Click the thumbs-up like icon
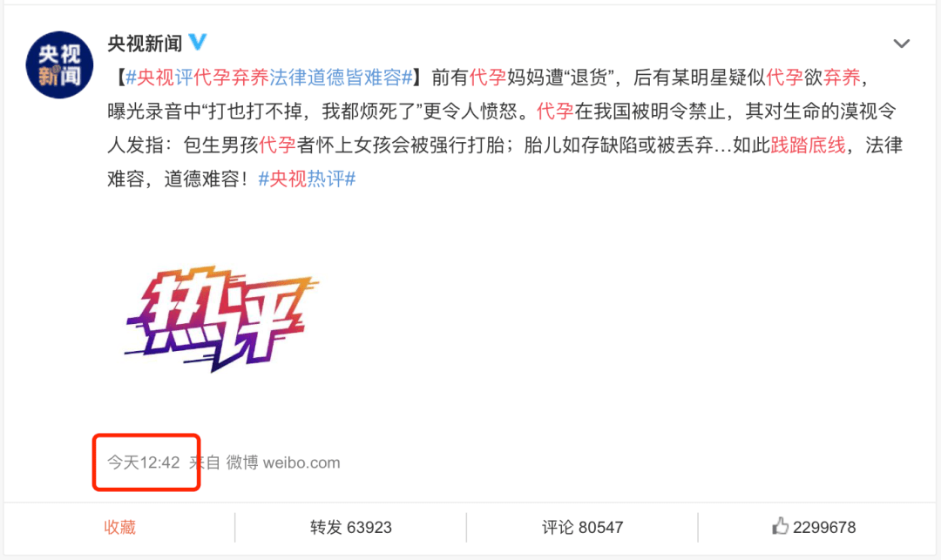 (x=780, y=526)
